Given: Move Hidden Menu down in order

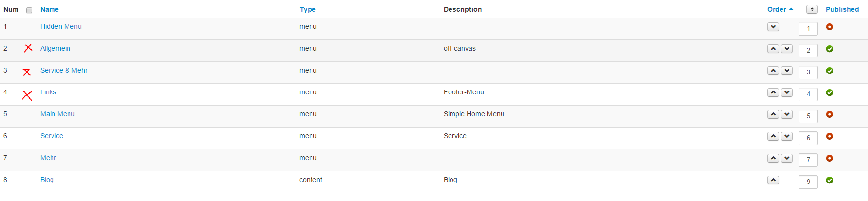Looking at the screenshot, I should coord(773,27).
